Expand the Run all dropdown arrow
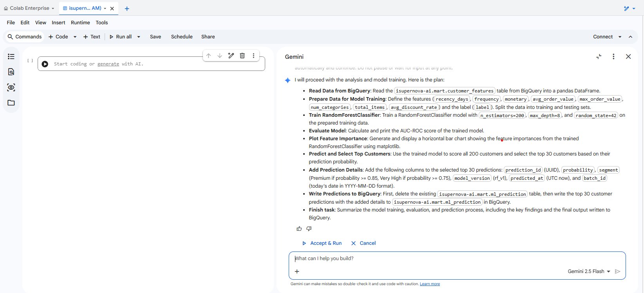Image resolution: width=644 pixels, height=293 pixels. (x=138, y=37)
